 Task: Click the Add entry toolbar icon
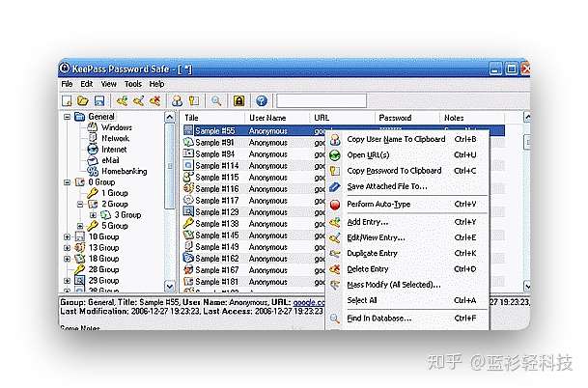[x=122, y=100]
